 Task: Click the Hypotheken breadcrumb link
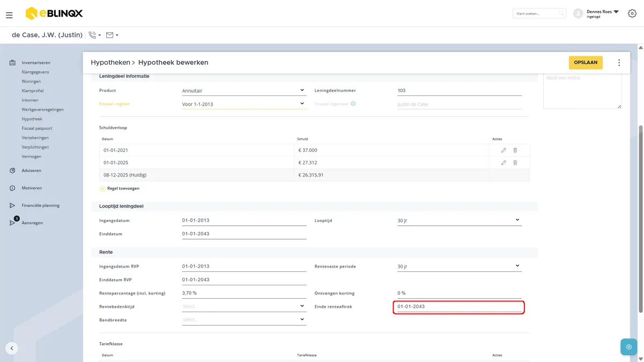pos(111,63)
